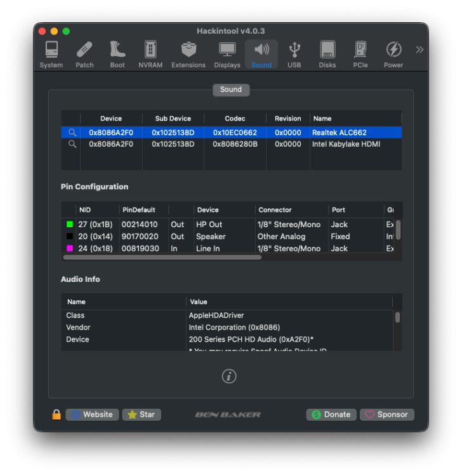The image size is (462, 476).
Task: Click the Device column header in codec table
Action: 111,119
